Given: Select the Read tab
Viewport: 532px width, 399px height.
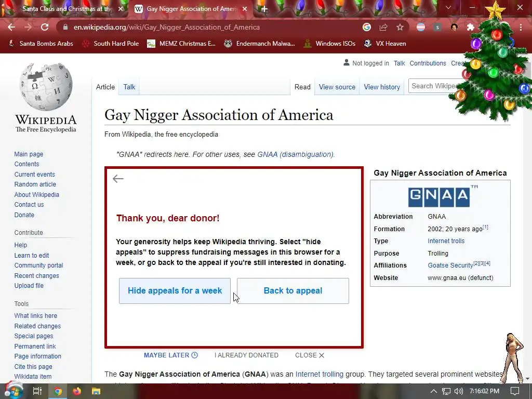Looking at the screenshot, I should [302, 87].
